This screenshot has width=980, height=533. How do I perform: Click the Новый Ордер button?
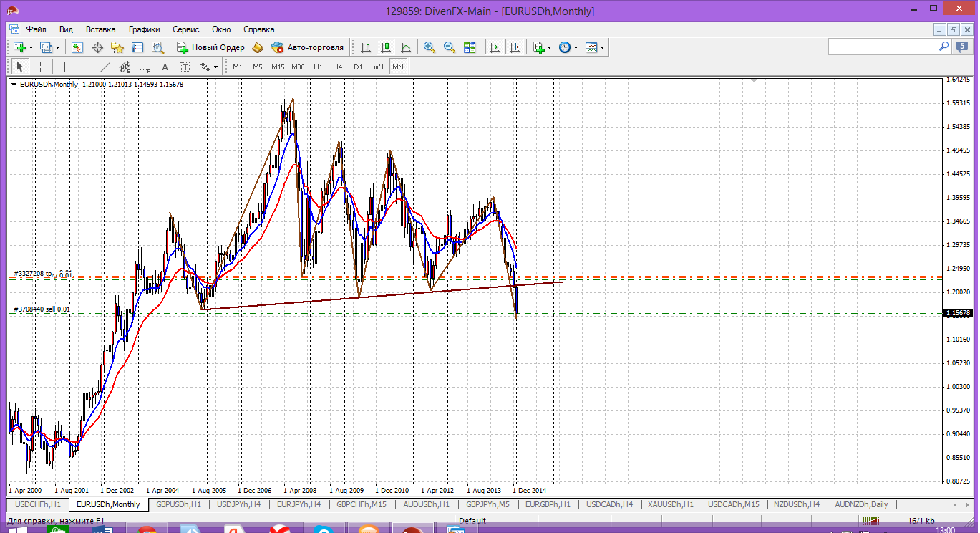[x=211, y=47]
